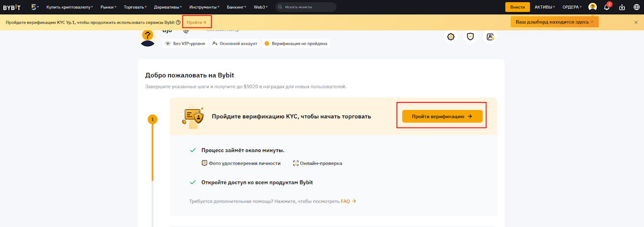The image size is (644, 227).
Task: Open the FAQ link
Action: [348, 201]
